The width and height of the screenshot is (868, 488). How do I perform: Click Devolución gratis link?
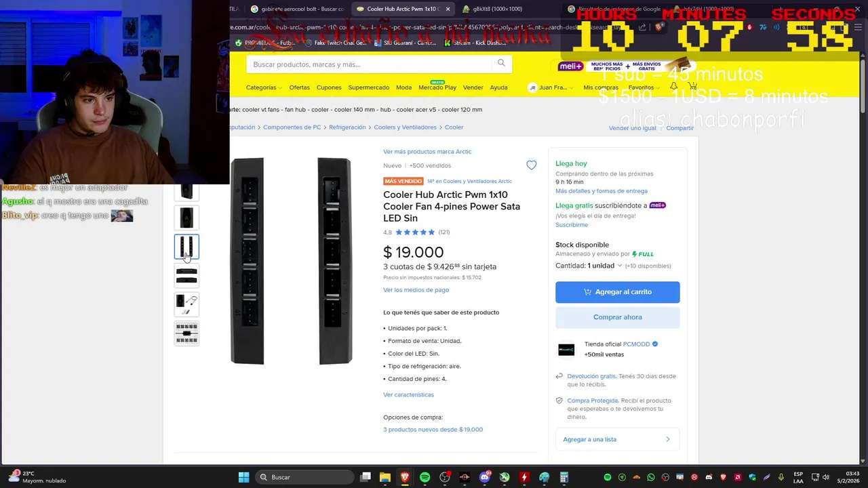point(591,376)
